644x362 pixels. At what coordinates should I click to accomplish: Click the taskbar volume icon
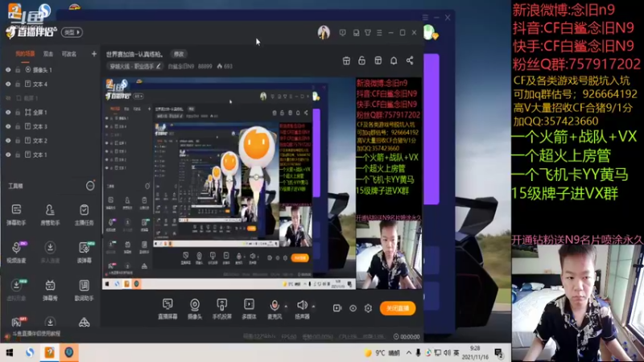(x=448, y=353)
